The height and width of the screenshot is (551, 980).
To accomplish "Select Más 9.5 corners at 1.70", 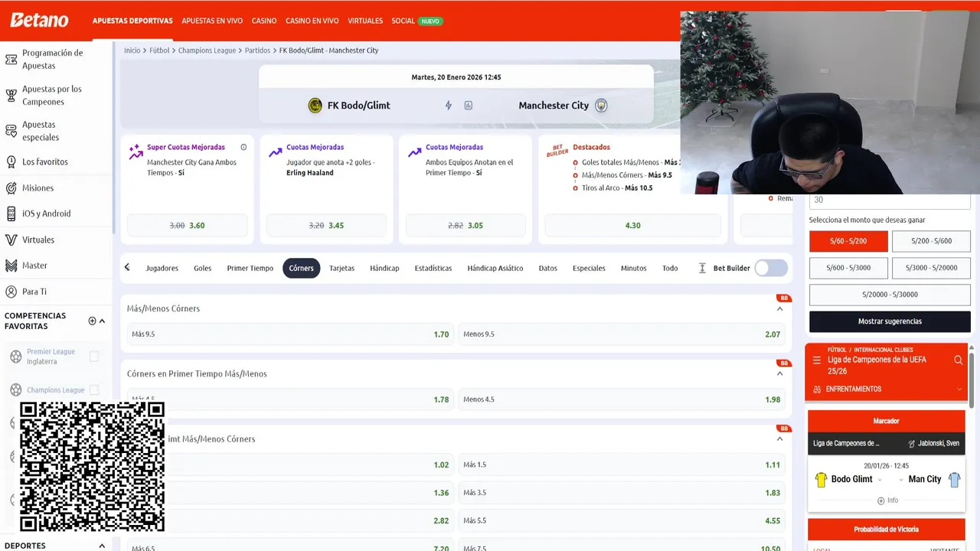I will point(290,334).
